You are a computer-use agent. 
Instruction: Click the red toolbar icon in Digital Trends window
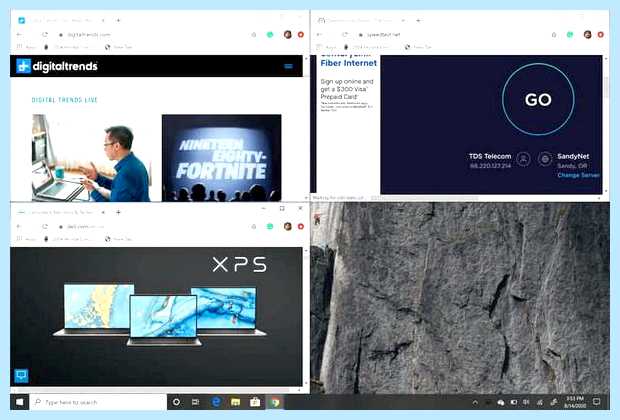tap(301, 35)
